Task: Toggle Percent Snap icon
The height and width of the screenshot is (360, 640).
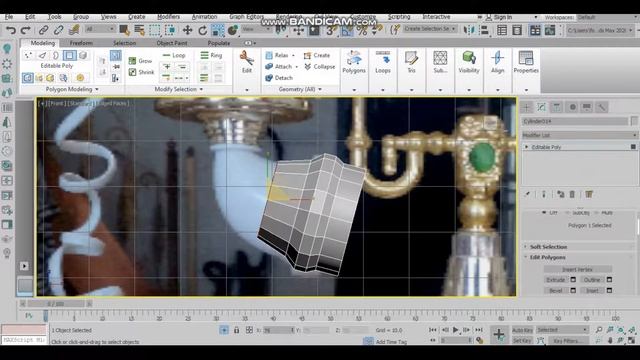Action: [362, 30]
